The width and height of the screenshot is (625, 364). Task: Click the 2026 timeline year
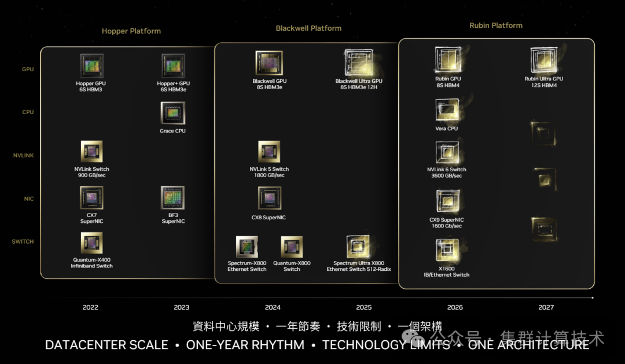click(455, 307)
